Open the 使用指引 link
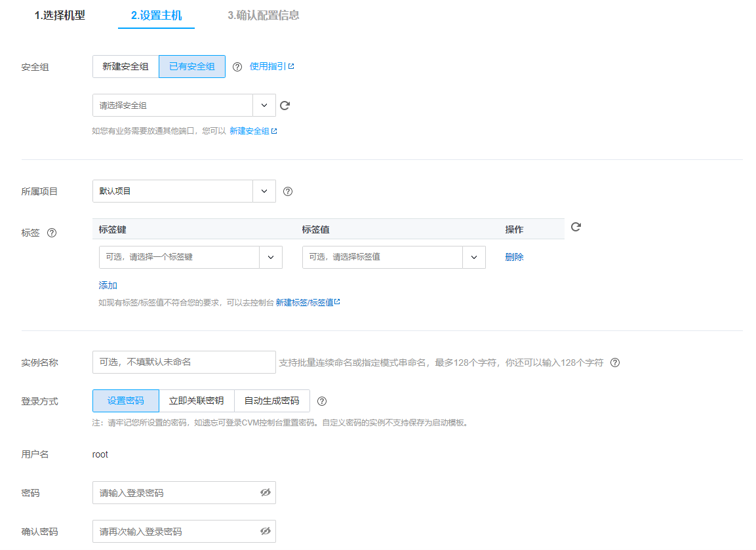756x550 pixels. coord(271,66)
